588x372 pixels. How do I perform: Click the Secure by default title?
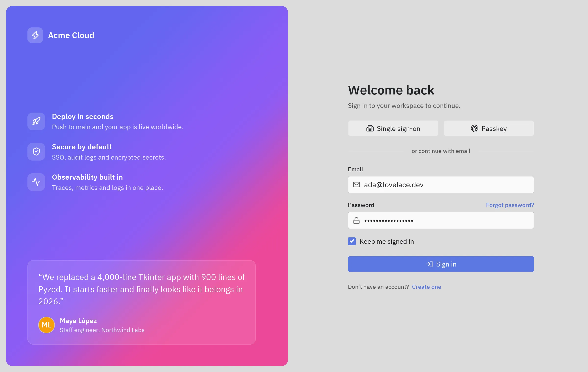(x=82, y=147)
